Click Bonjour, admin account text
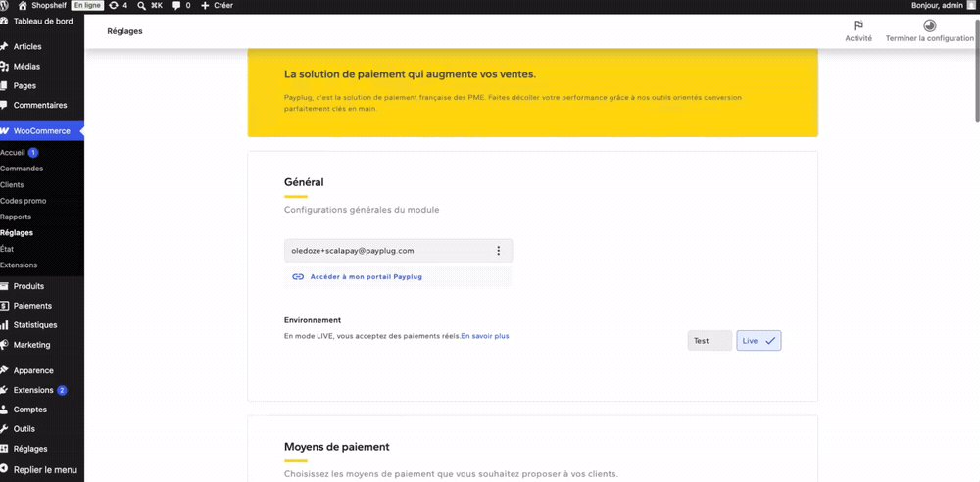Viewport: 980px width, 482px height. [x=938, y=6]
